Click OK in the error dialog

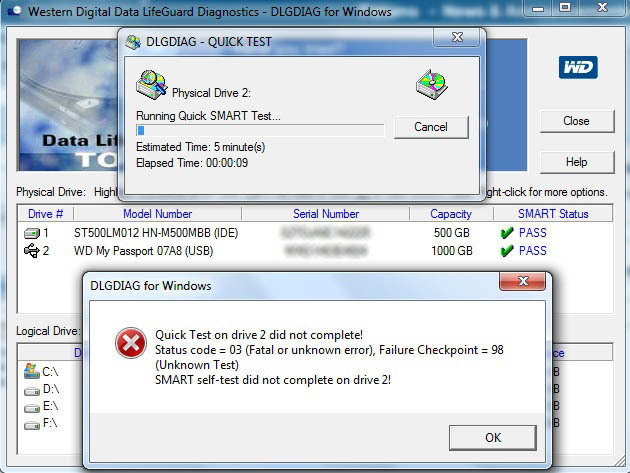493,438
